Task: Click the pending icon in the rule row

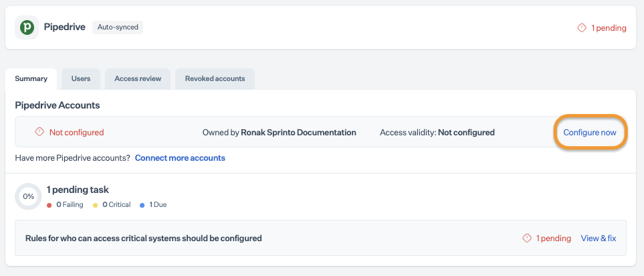Action: 527,238
